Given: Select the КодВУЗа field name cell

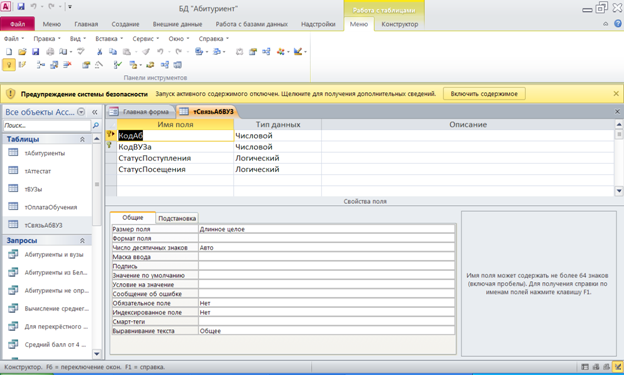Looking at the screenshot, I should [175, 147].
